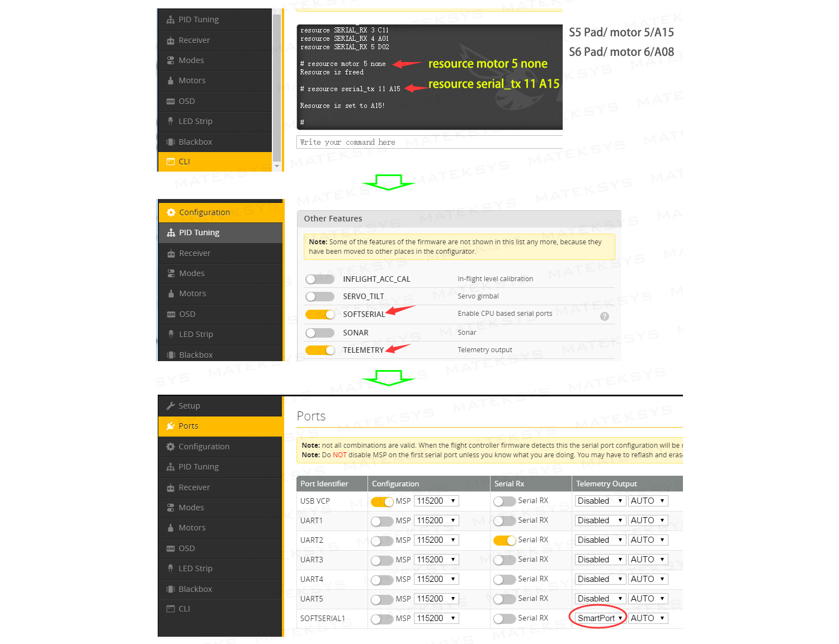This screenshot has height=644, width=839.
Task: Click the Telemetry Output column header
Action: click(x=627, y=484)
